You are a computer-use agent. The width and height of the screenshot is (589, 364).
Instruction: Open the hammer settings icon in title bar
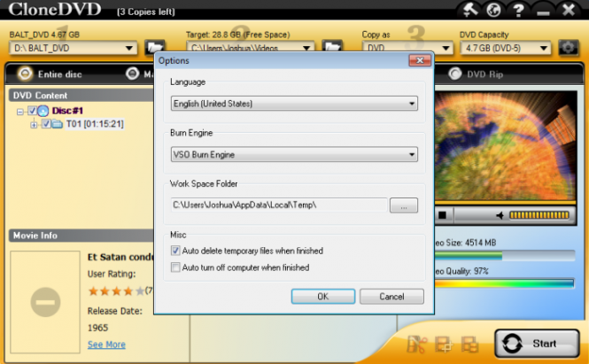[x=469, y=10]
